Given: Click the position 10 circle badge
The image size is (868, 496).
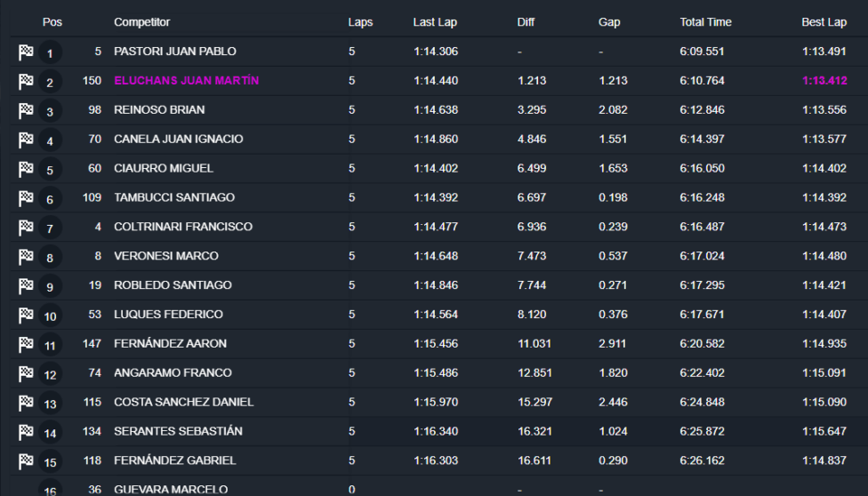Looking at the screenshot, I should (x=50, y=316).
